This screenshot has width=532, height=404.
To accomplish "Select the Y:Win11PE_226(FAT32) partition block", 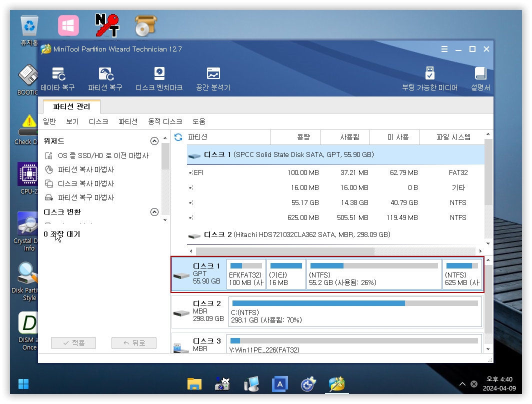I will [x=355, y=344].
